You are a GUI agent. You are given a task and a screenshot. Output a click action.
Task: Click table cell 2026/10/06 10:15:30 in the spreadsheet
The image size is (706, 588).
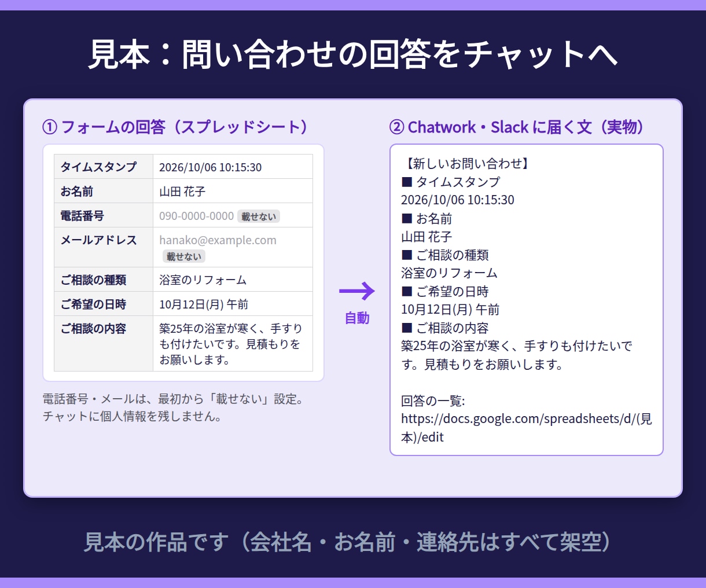tap(210, 167)
